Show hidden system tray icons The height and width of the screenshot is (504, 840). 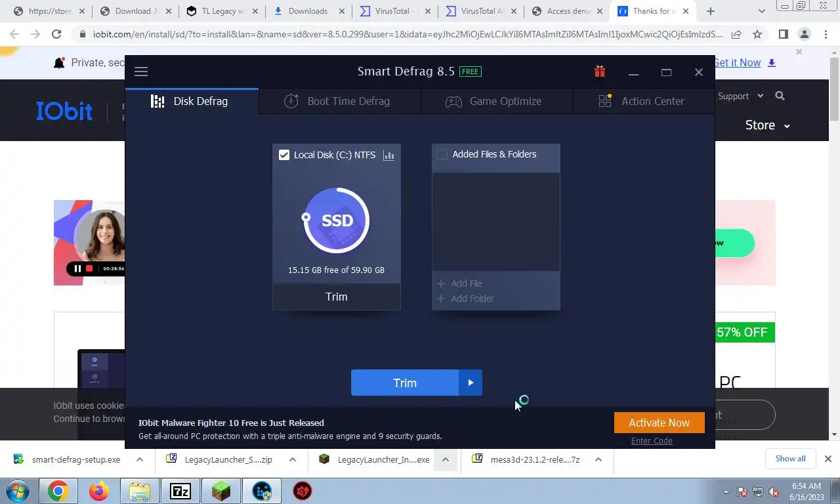tap(726, 492)
